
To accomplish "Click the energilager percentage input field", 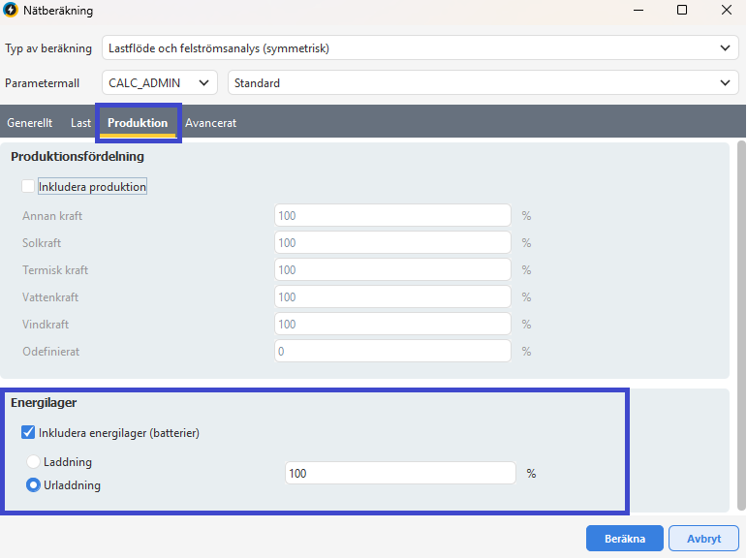I will click(x=400, y=473).
